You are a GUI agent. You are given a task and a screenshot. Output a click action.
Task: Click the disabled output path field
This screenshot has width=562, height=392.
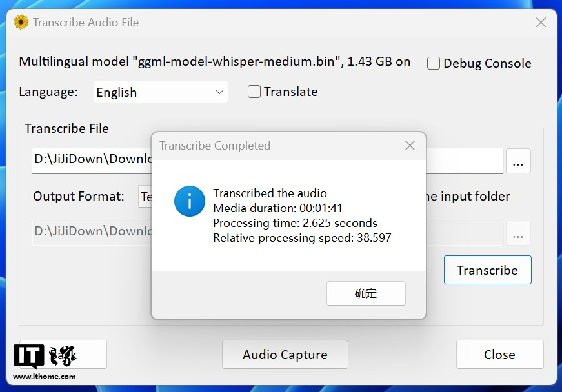coord(92,231)
